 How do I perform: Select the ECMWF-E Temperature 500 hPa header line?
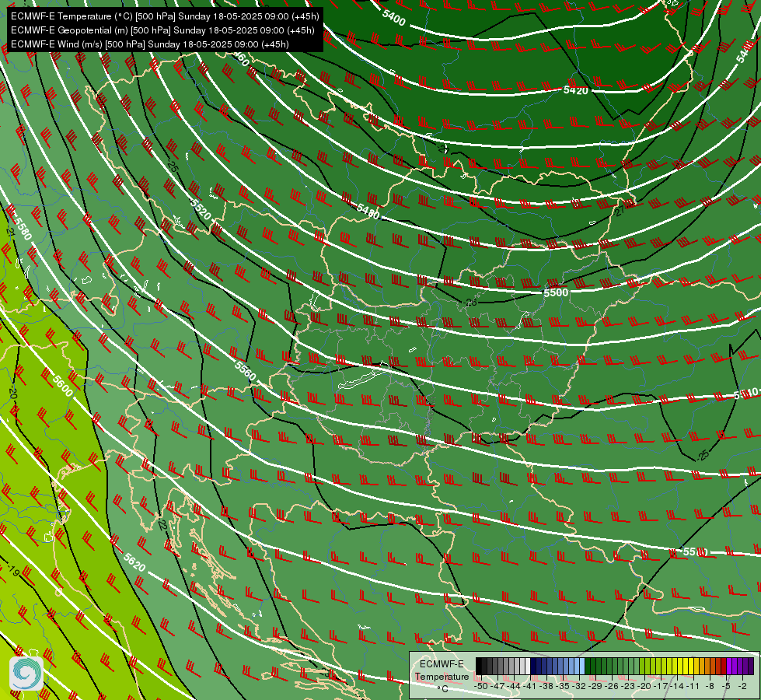click(x=165, y=16)
